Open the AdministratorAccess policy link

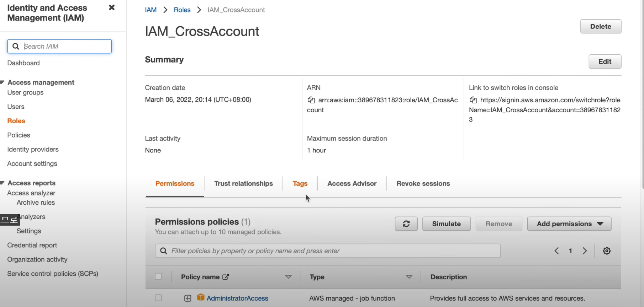click(237, 298)
